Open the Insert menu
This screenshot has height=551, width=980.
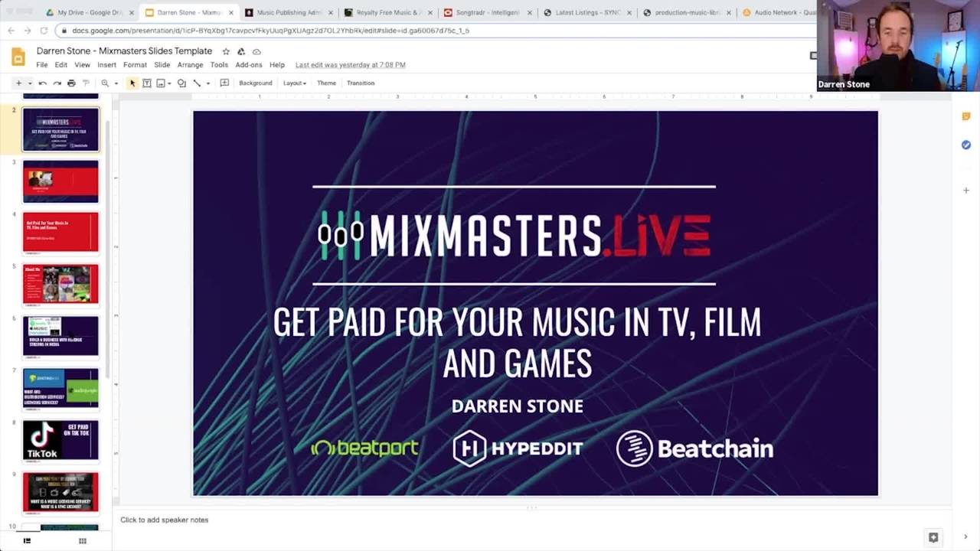pyautogui.click(x=106, y=65)
